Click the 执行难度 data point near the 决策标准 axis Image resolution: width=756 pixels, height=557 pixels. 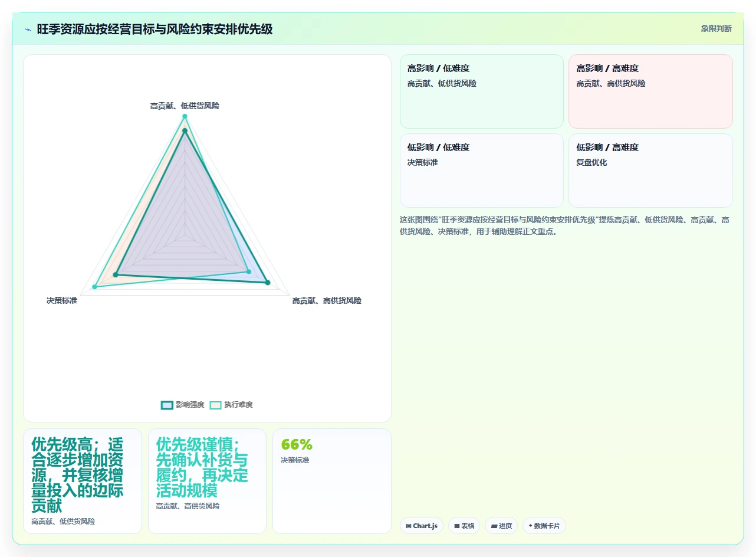coord(94,287)
